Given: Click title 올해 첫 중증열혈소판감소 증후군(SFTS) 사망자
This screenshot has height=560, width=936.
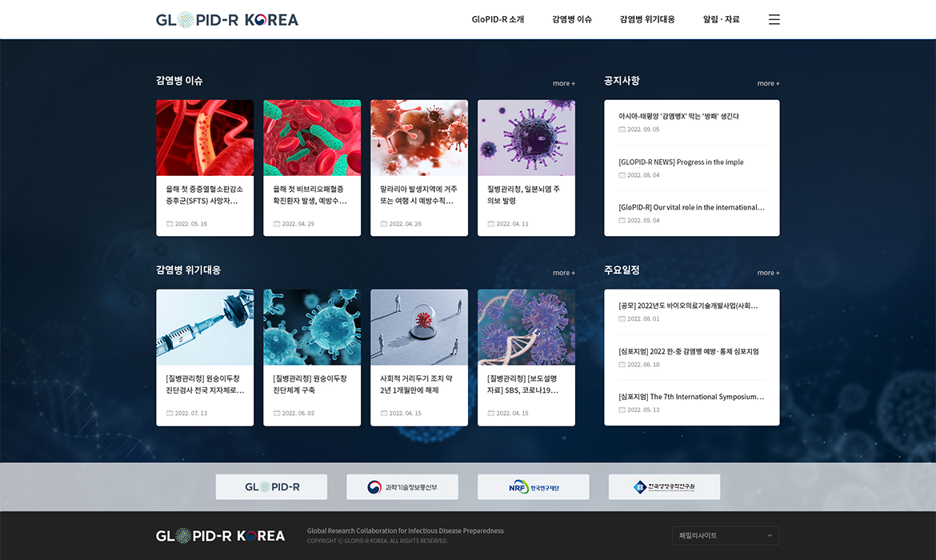Looking at the screenshot, I should (204, 194).
